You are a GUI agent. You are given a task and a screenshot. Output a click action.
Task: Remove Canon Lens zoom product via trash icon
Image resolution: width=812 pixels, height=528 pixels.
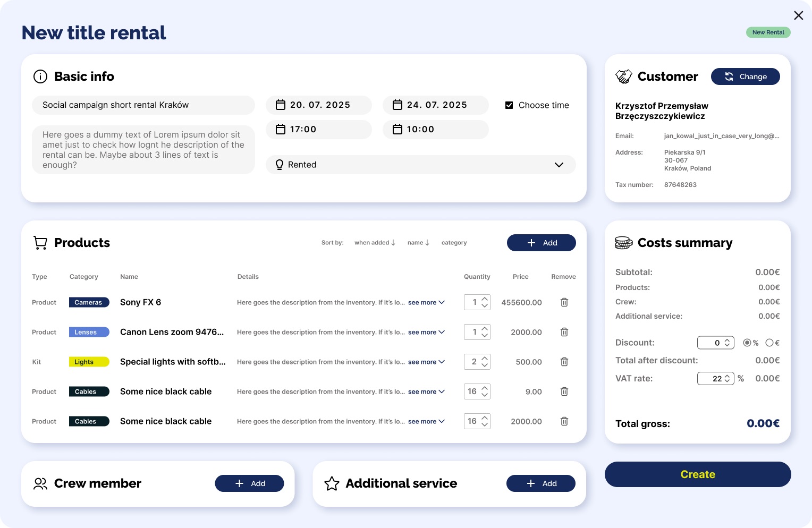pos(564,332)
